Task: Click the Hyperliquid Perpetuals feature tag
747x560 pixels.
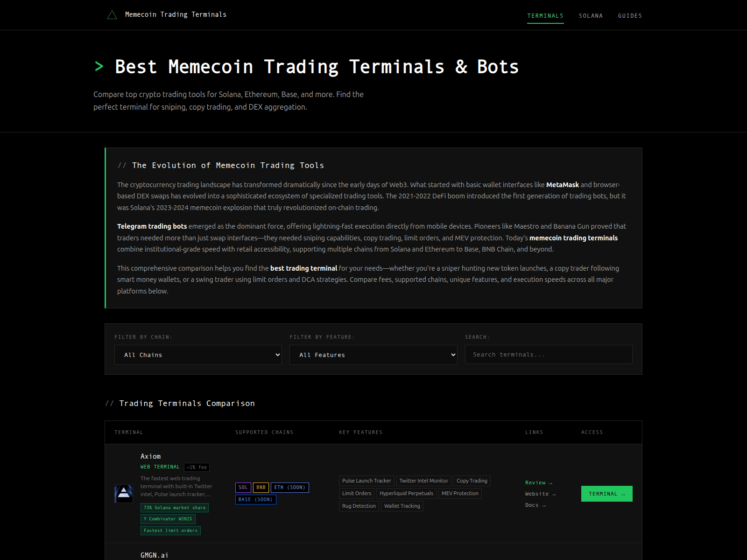Action: click(x=407, y=493)
